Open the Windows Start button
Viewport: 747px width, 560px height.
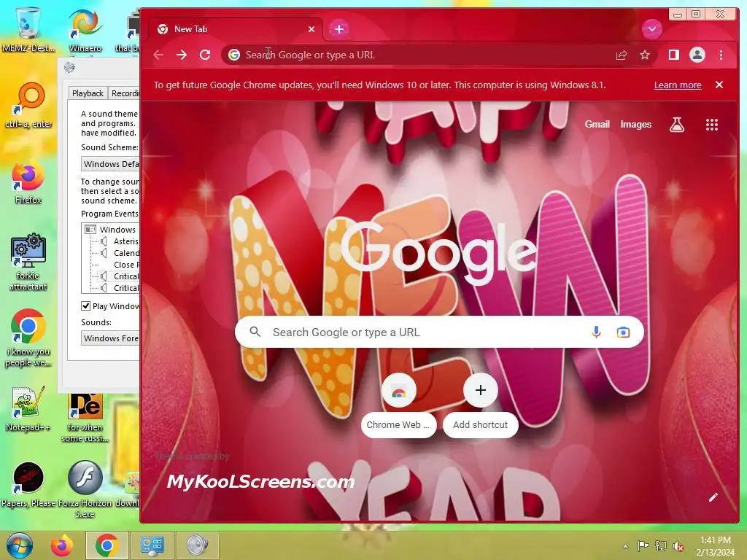click(20, 545)
